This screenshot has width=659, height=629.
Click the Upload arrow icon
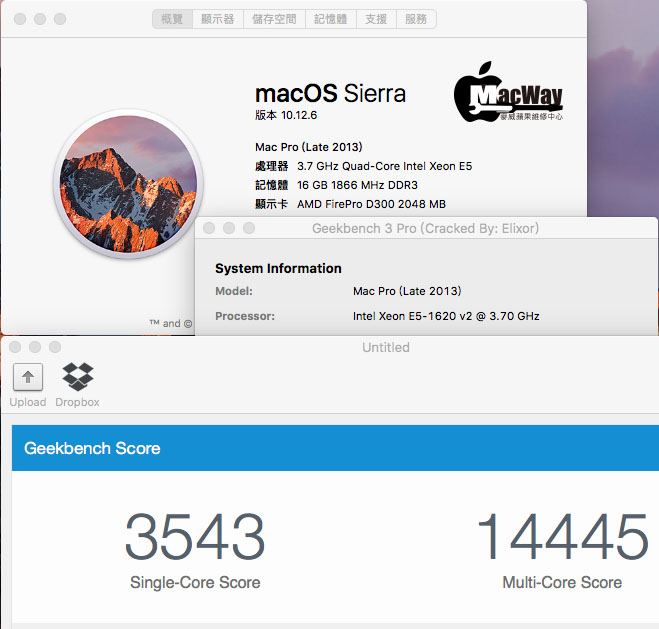28,377
